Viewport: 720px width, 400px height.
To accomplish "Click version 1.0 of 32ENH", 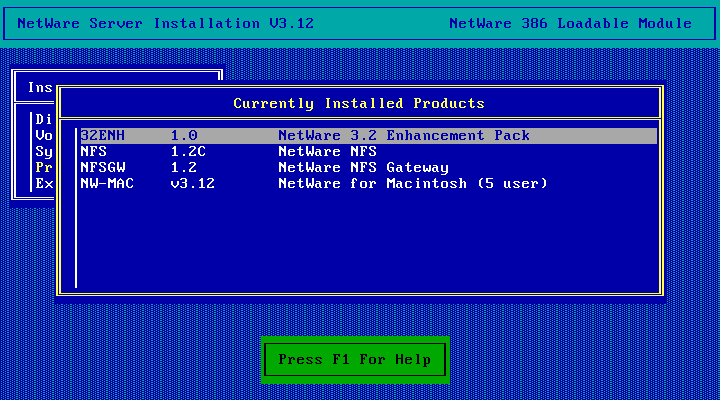I will coord(184,135).
